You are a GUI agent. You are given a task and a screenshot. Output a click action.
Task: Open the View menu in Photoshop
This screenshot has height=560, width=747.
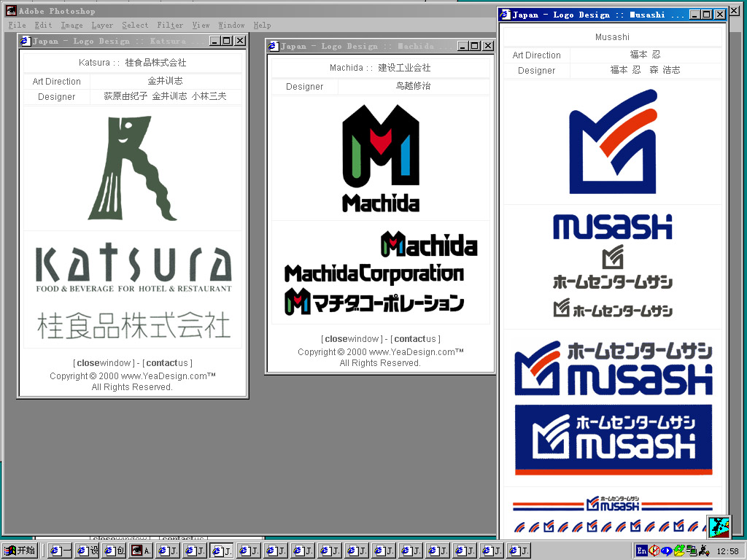point(201,26)
